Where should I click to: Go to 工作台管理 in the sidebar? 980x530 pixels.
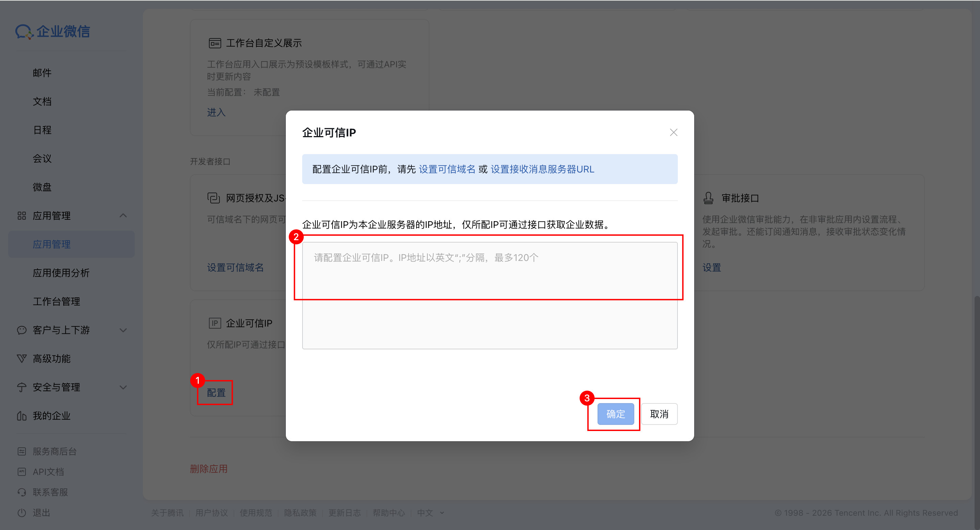coord(56,301)
